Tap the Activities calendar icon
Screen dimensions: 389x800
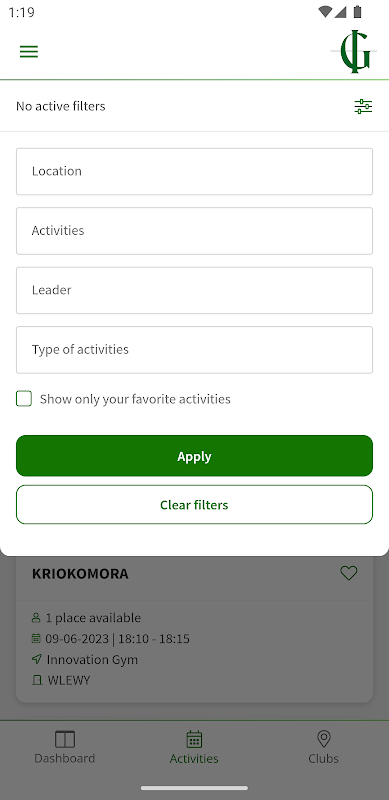click(x=194, y=739)
